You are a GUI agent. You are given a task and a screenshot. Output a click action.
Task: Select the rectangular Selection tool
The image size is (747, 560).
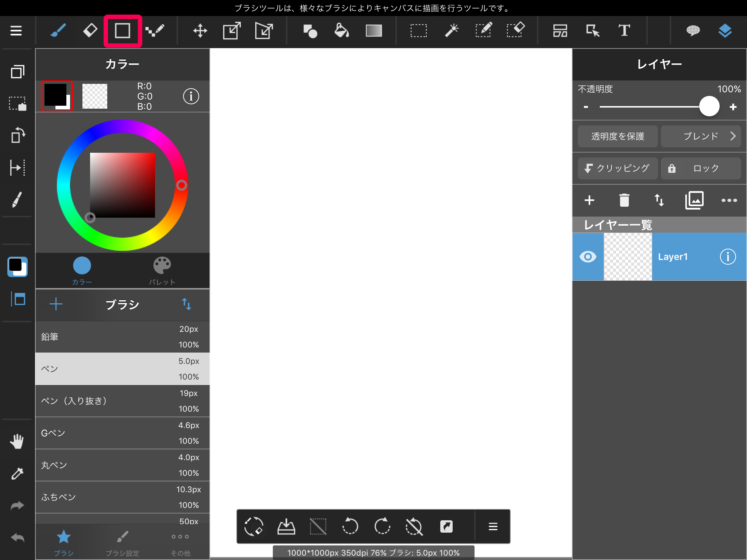(x=419, y=31)
